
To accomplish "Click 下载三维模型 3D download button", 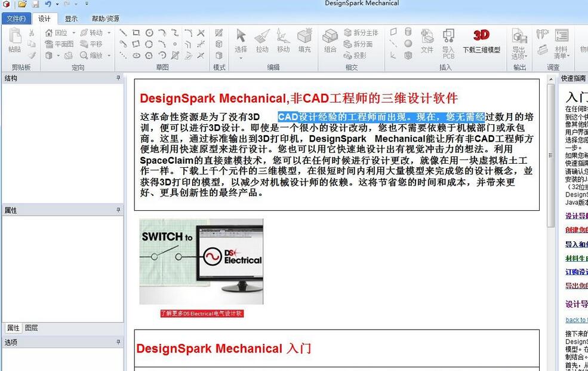I will coord(482,41).
